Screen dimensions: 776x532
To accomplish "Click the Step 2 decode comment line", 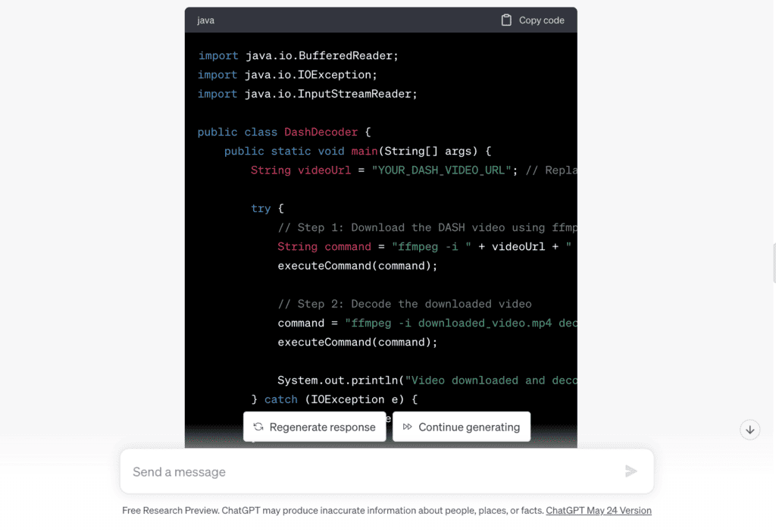I will 405,304.
